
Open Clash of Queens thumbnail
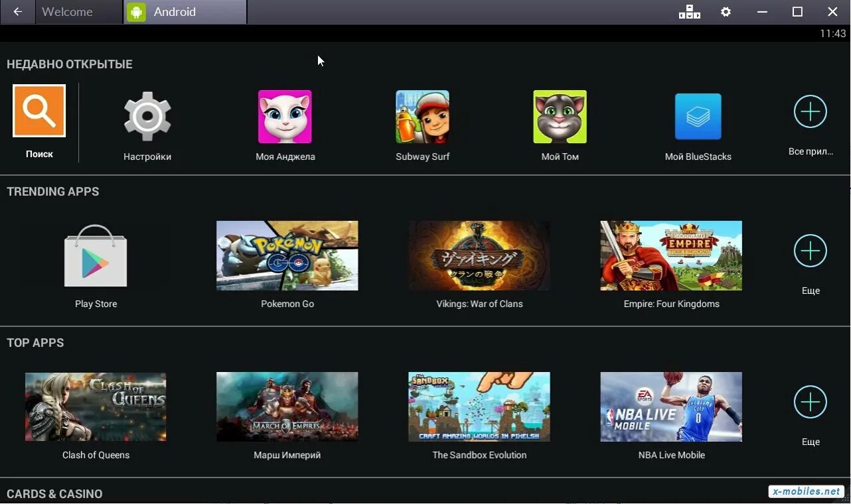click(x=96, y=407)
